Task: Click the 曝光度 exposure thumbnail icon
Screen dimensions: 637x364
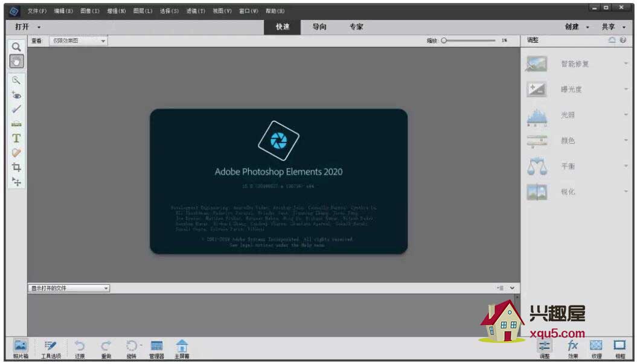Action: coord(537,89)
